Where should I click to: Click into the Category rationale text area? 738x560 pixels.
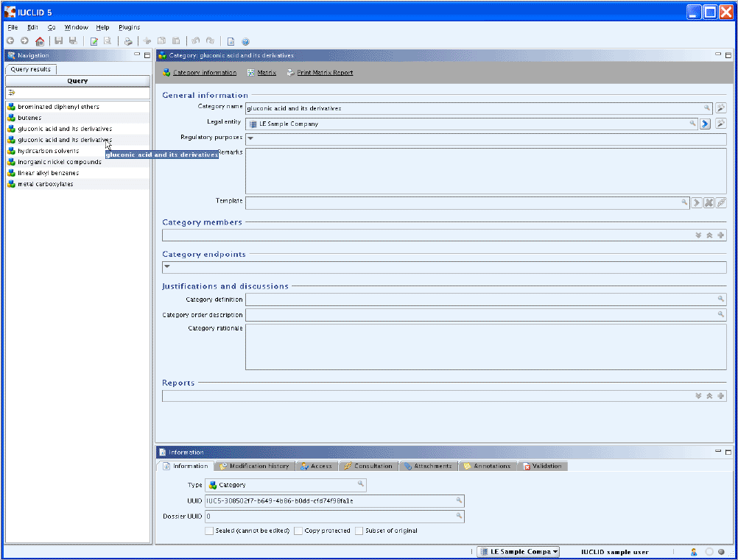(485, 347)
